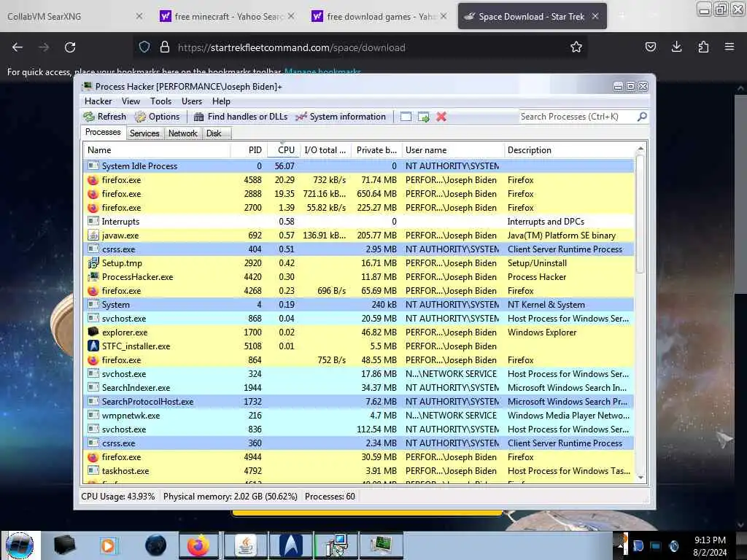
Task: Select the taskhost.exe row
Action: pyautogui.click(x=359, y=471)
